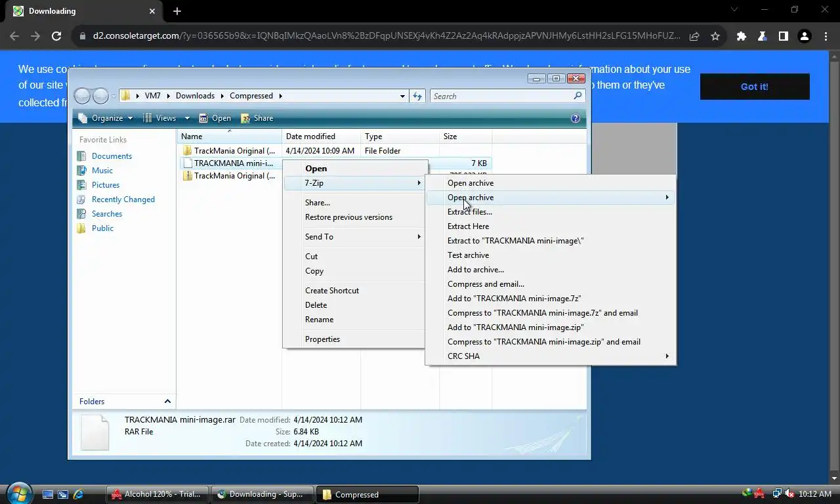840x504 pixels.
Task: Click the volume muted tray icon
Action: tap(789, 493)
